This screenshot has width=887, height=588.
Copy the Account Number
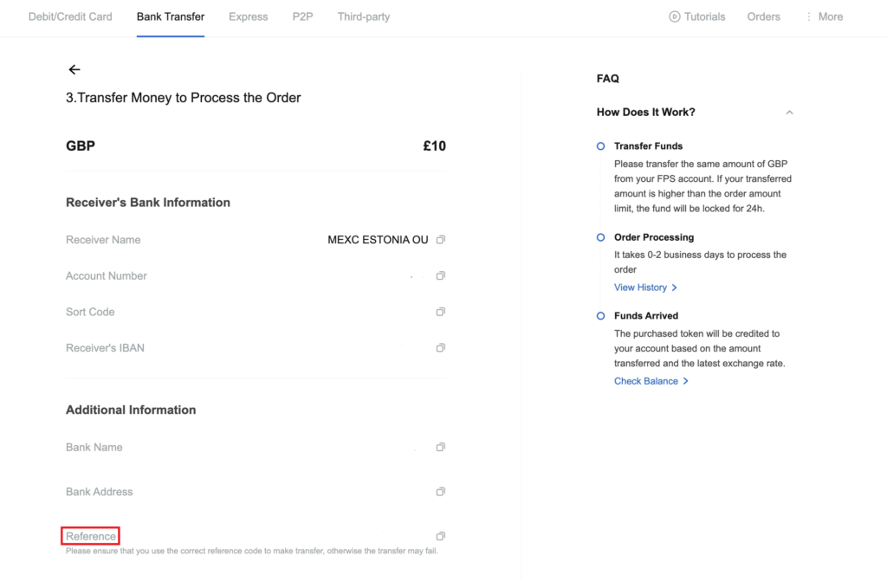click(441, 276)
